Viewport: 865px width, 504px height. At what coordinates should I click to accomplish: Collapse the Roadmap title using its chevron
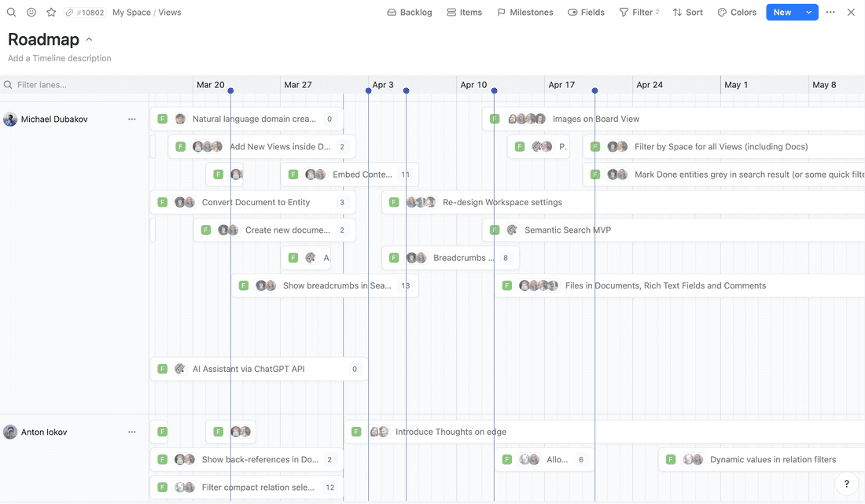88,39
